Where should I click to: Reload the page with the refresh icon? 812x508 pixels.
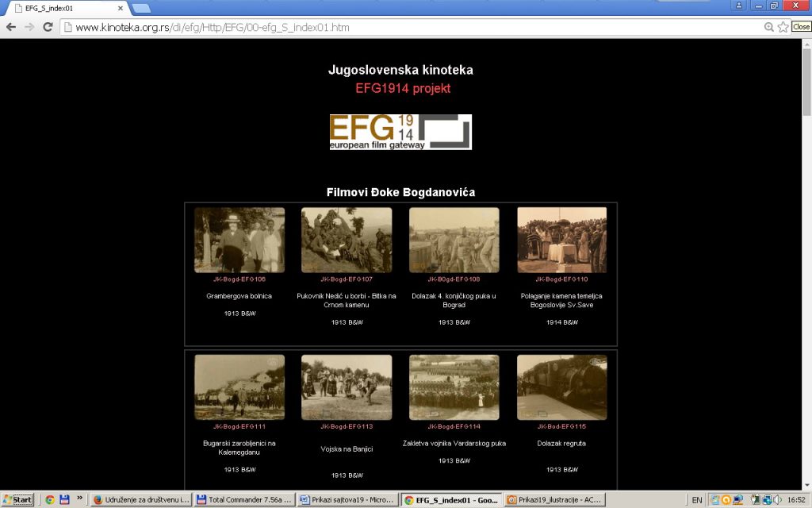48,27
